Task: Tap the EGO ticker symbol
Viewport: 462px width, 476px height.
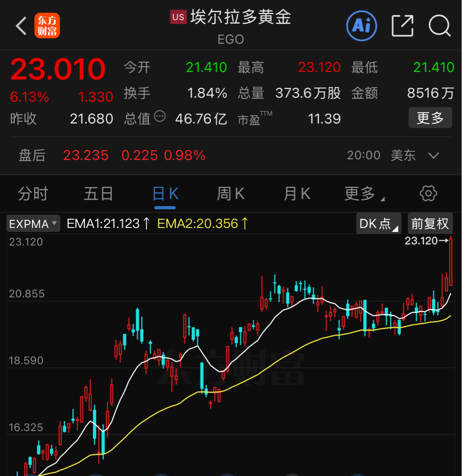Action: [x=231, y=40]
